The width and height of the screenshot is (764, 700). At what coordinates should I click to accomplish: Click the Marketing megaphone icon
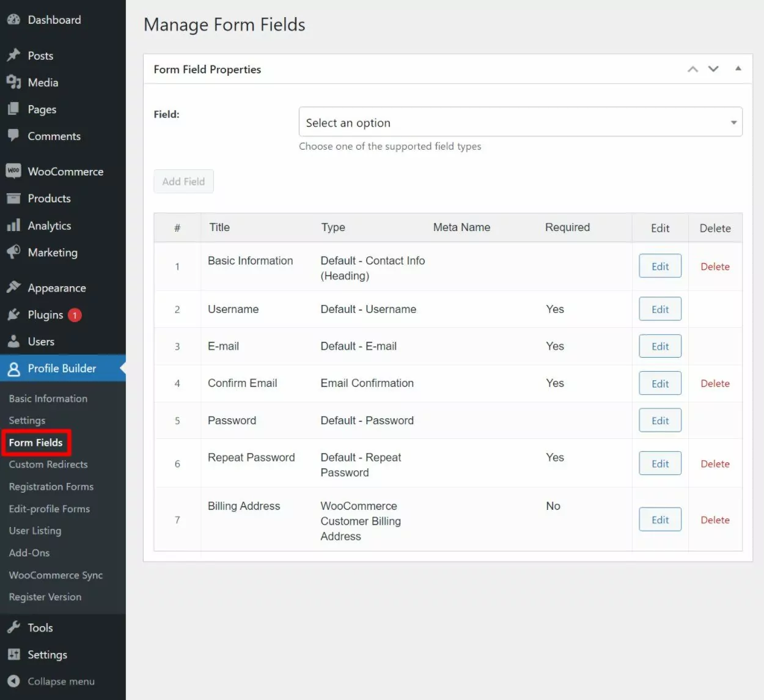point(13,252)
